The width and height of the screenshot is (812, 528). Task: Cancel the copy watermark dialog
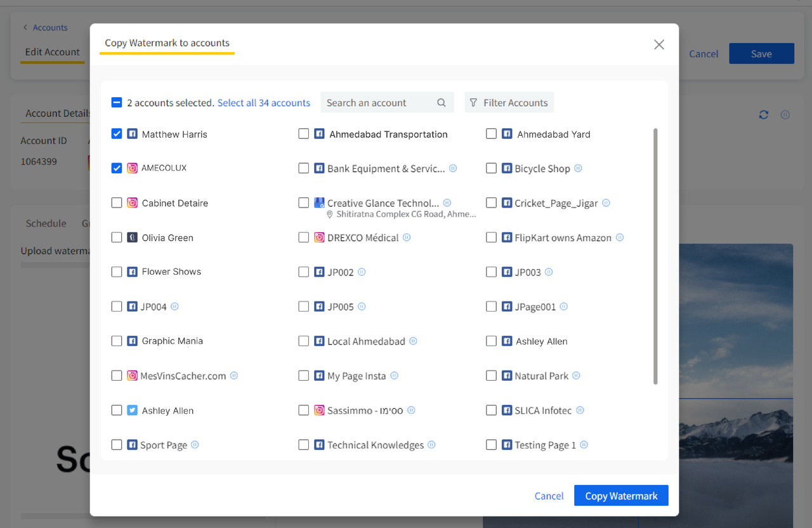tap(549, 496)
